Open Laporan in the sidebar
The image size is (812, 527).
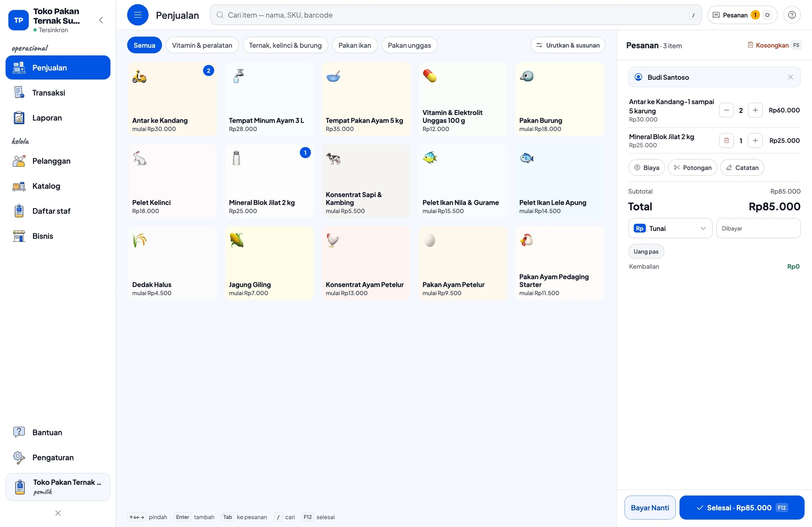tap(58, 118)
